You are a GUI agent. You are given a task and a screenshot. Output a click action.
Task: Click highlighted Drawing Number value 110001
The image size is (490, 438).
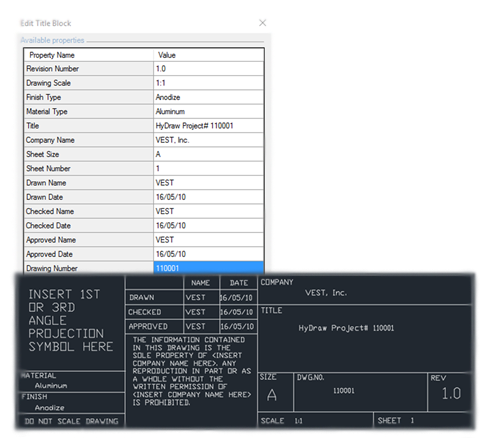(x=209, y=268)
